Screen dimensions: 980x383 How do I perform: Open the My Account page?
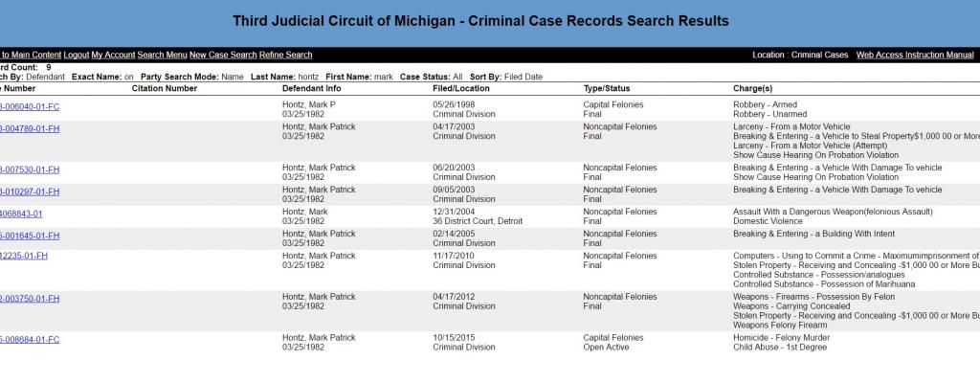pos(113,56)
